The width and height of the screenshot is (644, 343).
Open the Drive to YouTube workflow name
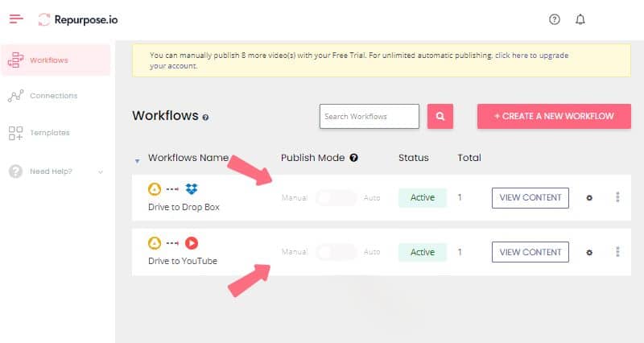coord(183,261)
